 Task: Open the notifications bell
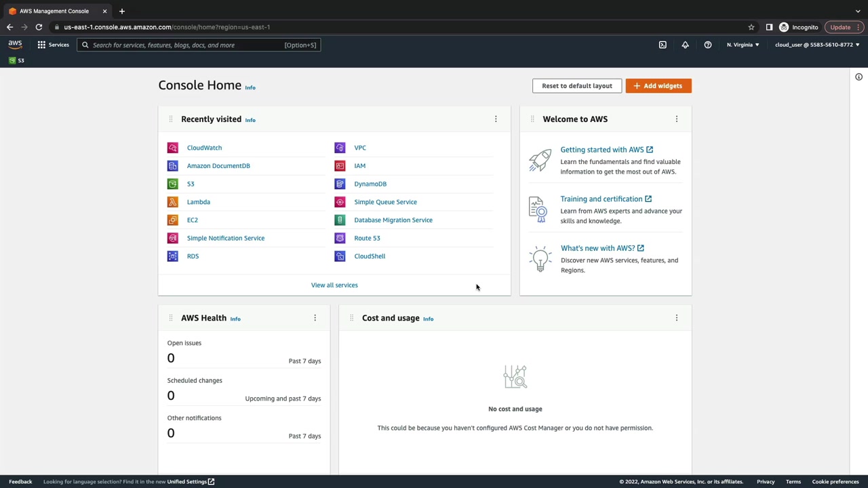pos(685,45)
